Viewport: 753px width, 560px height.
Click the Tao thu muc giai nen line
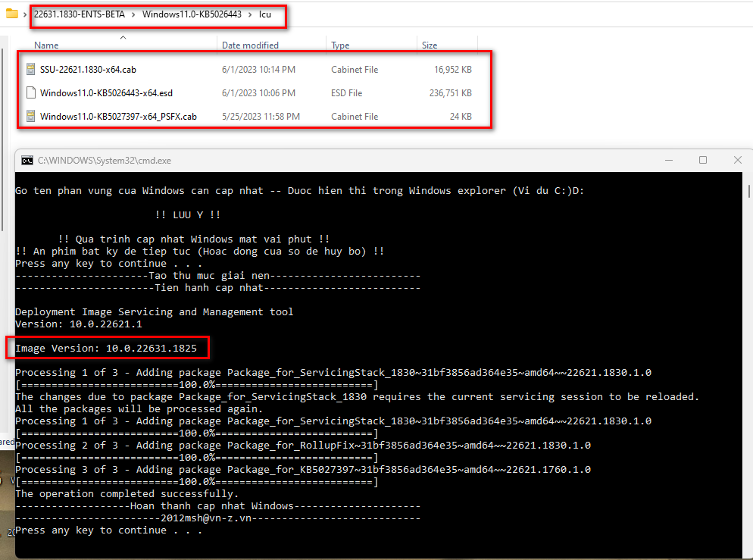(x=217, y=275)
